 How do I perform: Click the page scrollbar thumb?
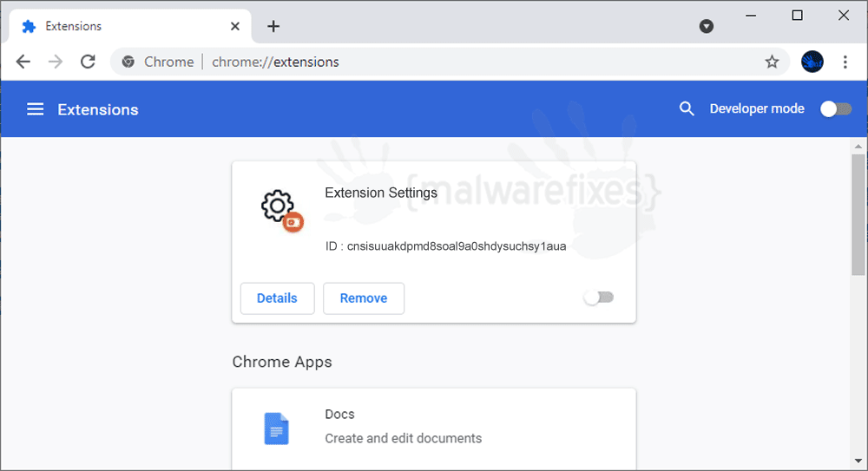(x=858, y=214)
